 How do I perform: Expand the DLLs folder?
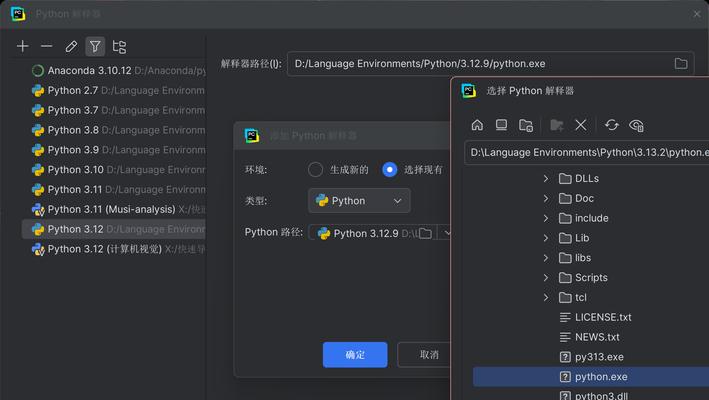546,179
